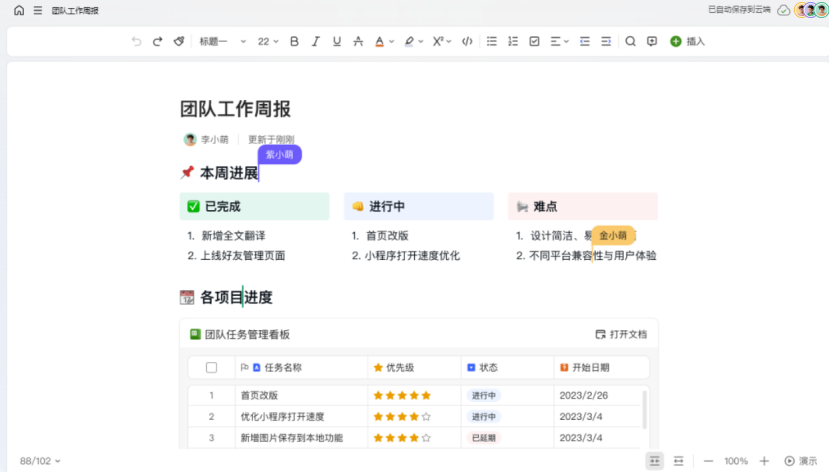Viewport: 830px width, 472px height.
Task: Select all rows checkbox in table header
Action: tap(211, 367)
